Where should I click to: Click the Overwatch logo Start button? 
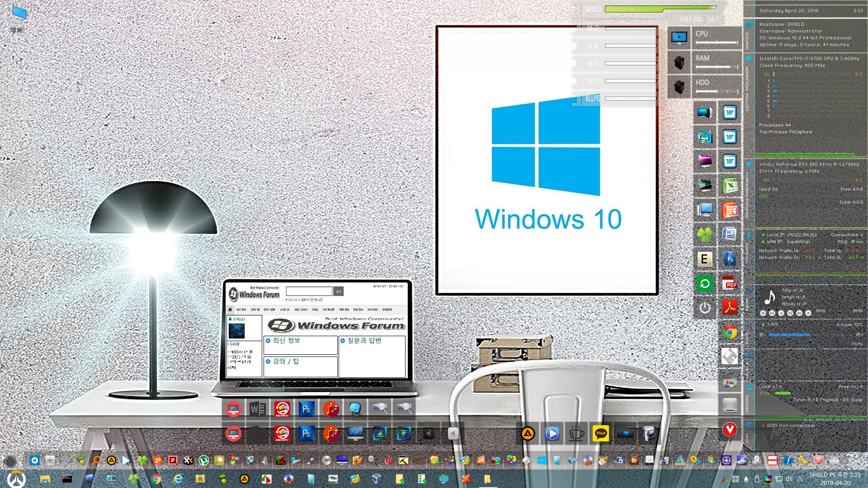[x=16, y=479]
